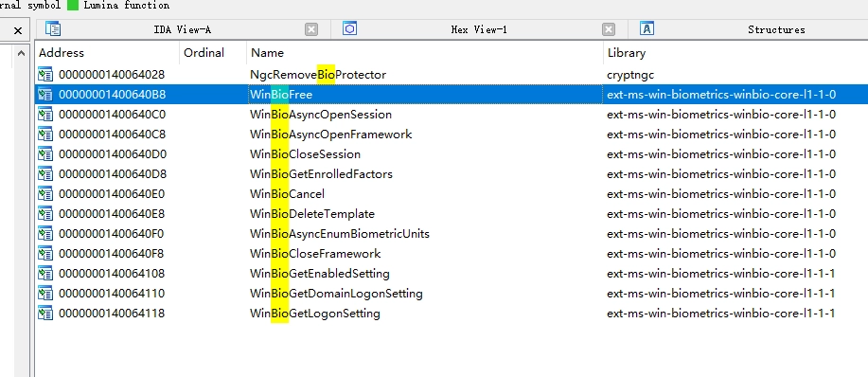Click the import icon for WinBioCancel row
868x377 pixels.
coord(45,194)
